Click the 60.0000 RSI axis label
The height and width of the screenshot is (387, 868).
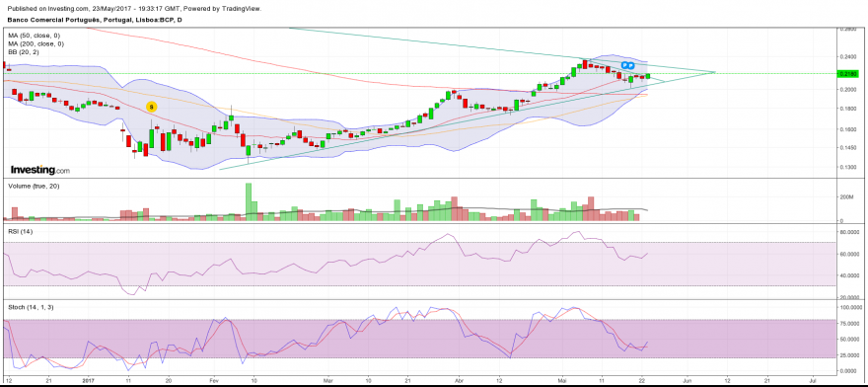point(848,254)
